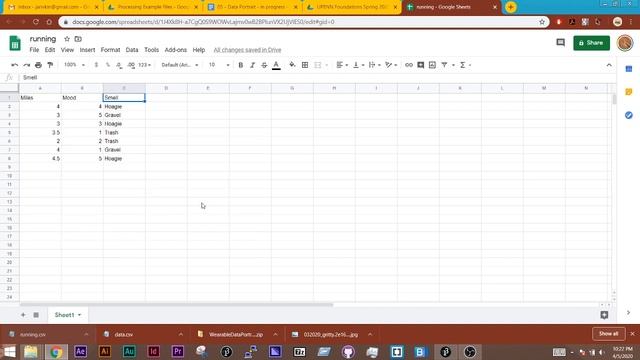Open the font size dropdown
The height and width of the screenshot is (360, 640).
click(219, 65)
